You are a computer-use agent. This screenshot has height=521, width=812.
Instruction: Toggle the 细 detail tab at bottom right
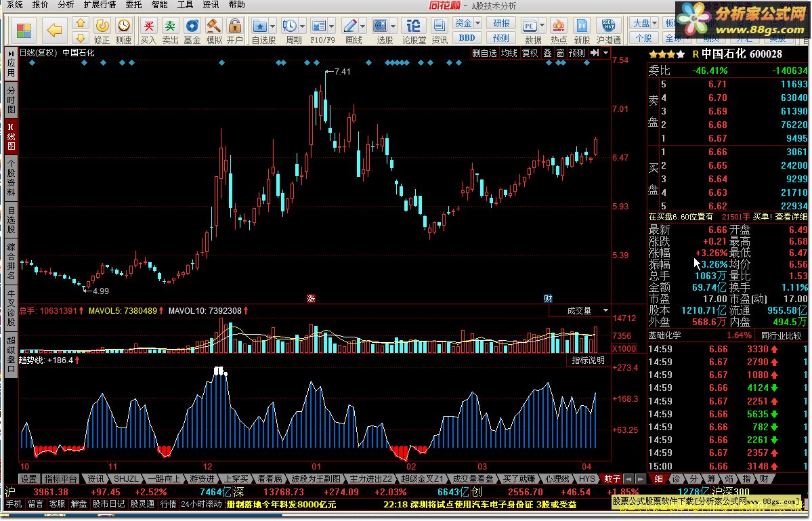[x=658, y=479]
